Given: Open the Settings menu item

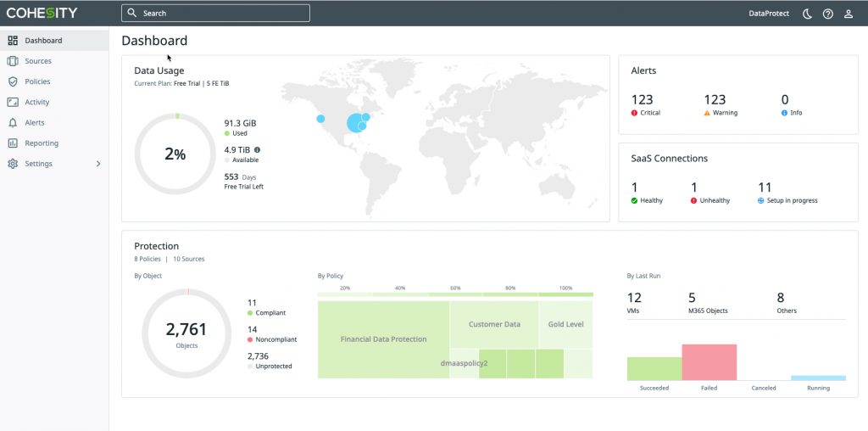Looking at the screenshot, I should (x=38, y=164).
